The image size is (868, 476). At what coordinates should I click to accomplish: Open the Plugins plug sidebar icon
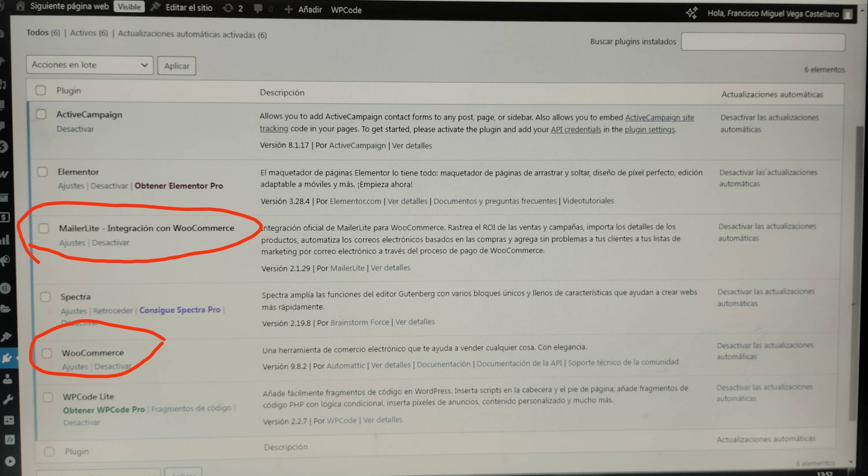[7, 358]
